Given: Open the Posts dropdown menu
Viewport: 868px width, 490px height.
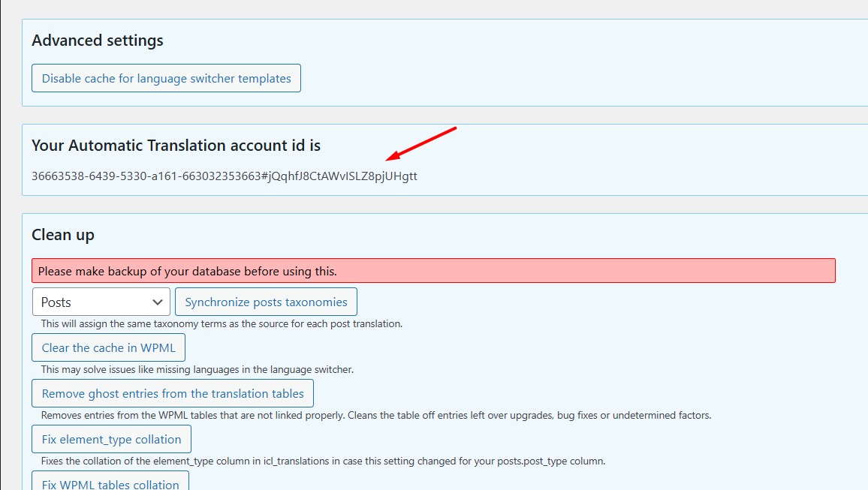Looking at the screenshot, I should tap(92, 302).
